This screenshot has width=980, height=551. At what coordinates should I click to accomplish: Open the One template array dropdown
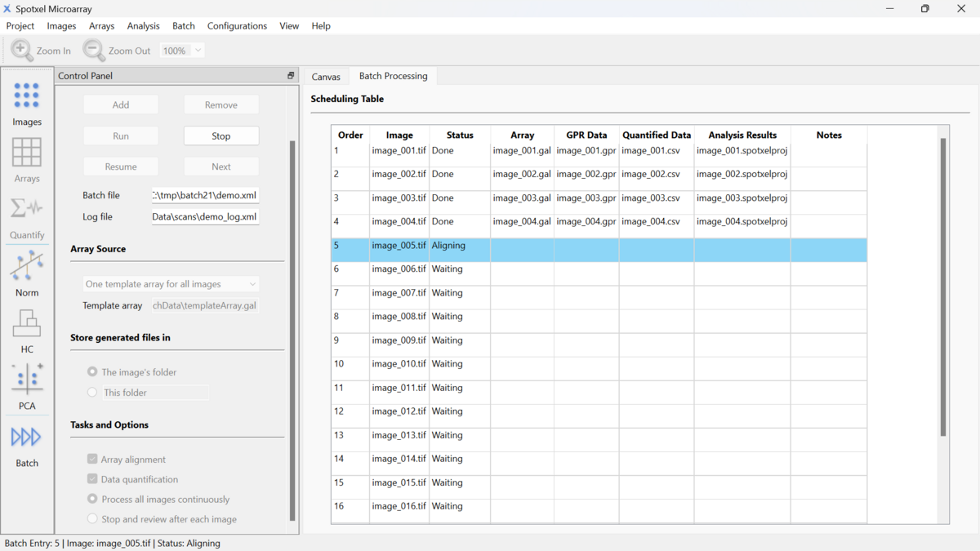pyautogui.click(x=171, y=284)
